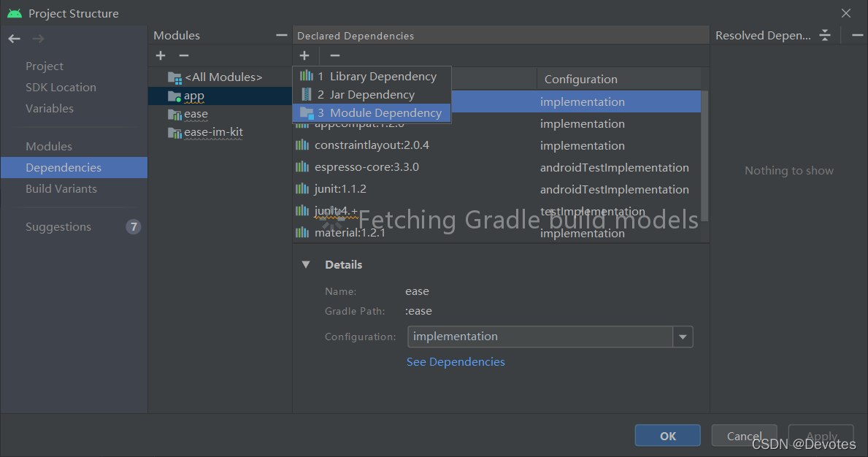Viewport: 868px width, 457px height.
Task: Click the constraintlayout library icon
Action: pyautogui.click(x=302, y=145)
